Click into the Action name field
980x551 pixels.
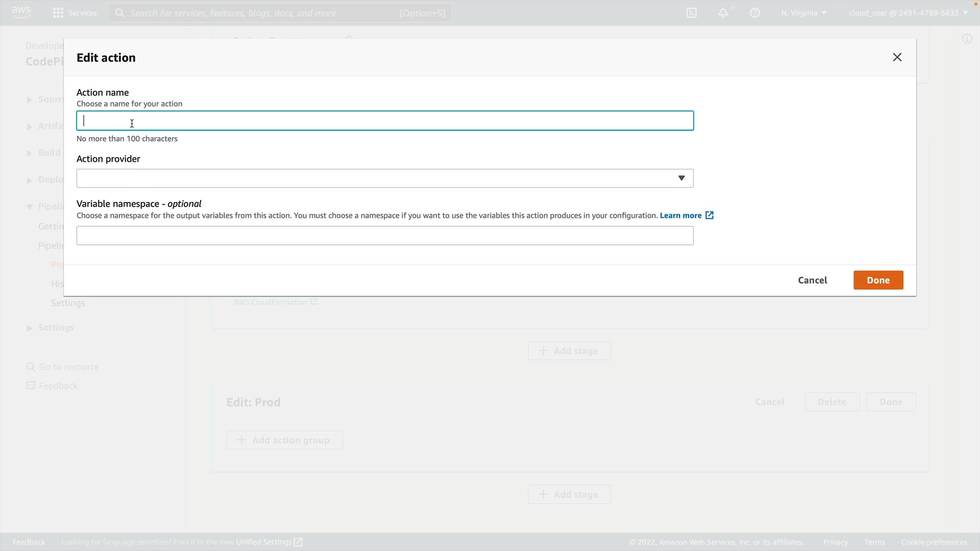(385, 121)
